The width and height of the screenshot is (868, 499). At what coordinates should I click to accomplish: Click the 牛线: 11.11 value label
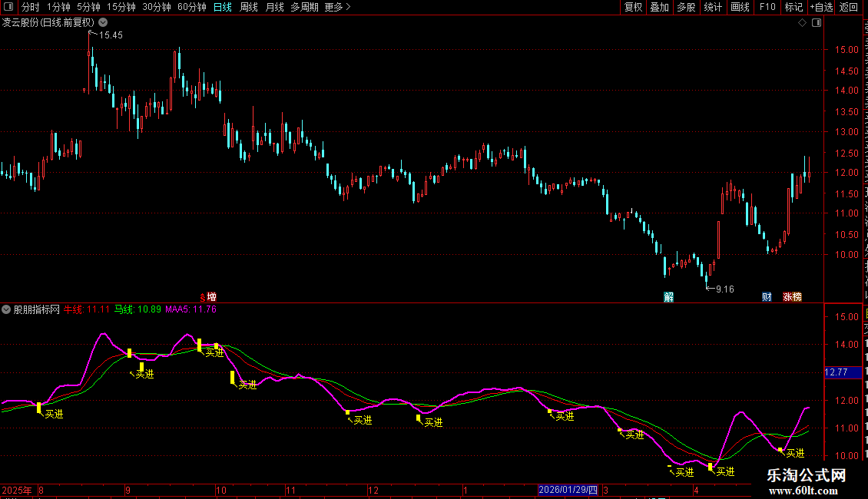click(x=86, y=309)
